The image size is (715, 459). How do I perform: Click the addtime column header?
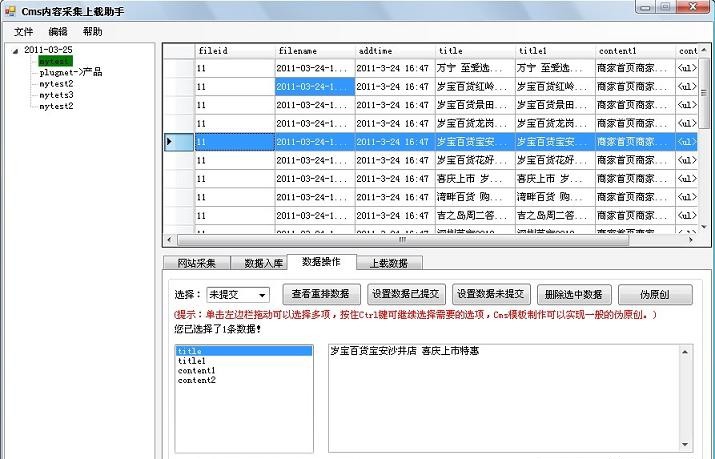(x=395, y=51)
